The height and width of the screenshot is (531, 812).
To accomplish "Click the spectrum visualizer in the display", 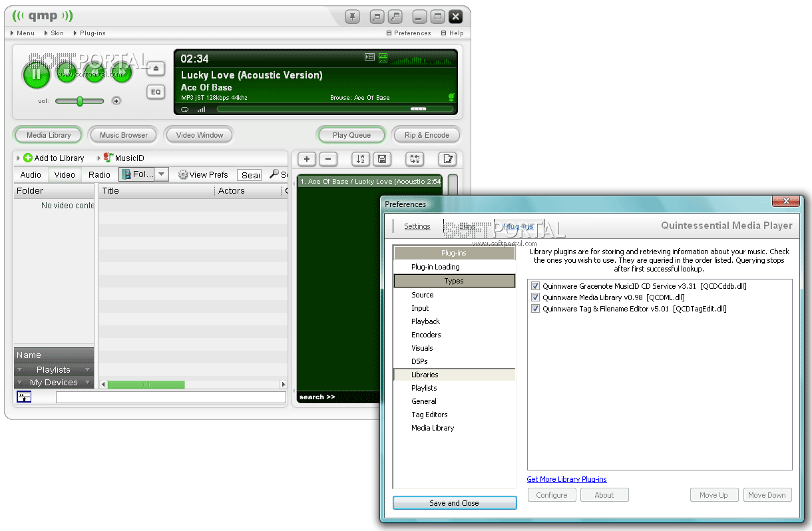I will click(x=422, y=59).
